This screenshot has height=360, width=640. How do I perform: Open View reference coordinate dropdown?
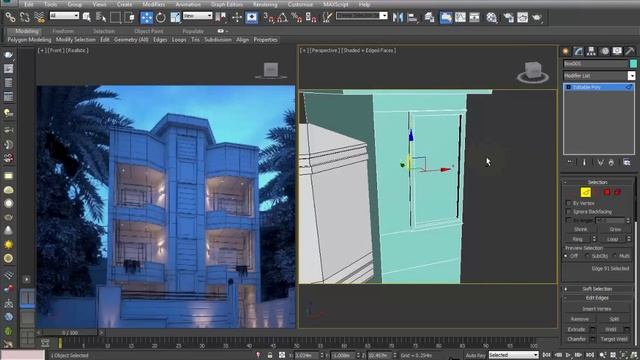[x=198, y=16]
